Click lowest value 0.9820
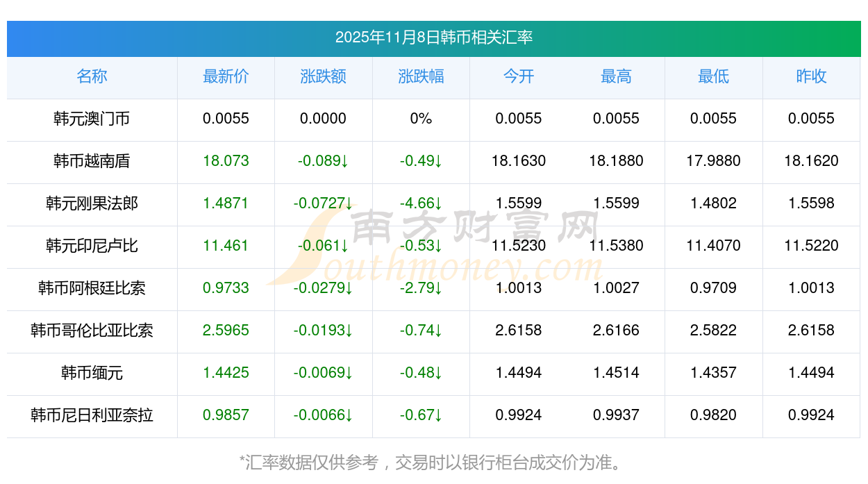 pos(713,415)
